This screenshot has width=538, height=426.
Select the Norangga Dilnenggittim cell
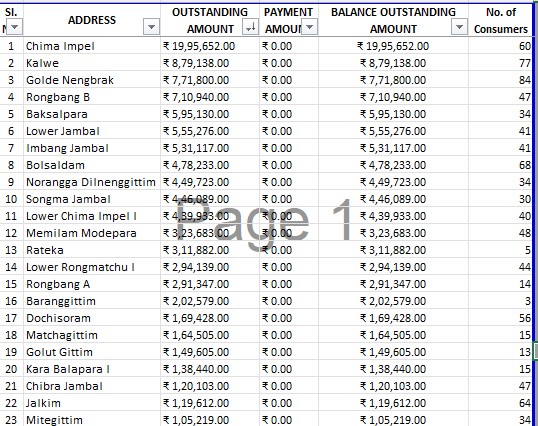(92, 182)
